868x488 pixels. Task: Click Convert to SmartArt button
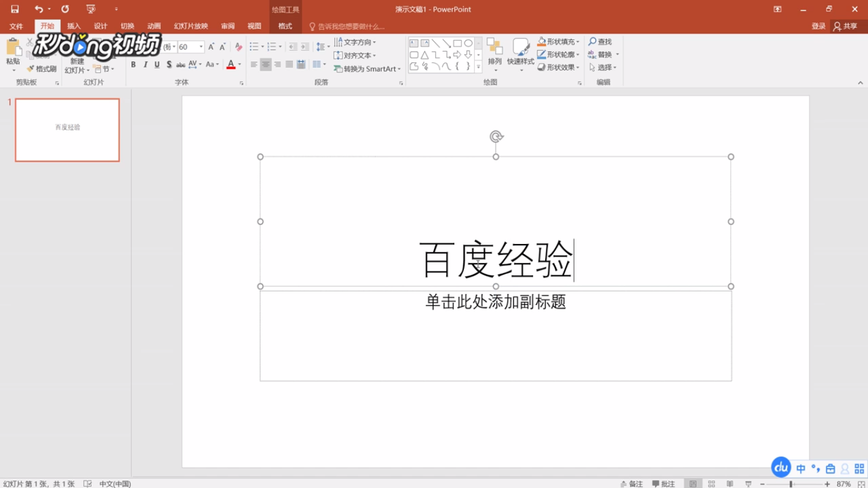coord(367,69)
